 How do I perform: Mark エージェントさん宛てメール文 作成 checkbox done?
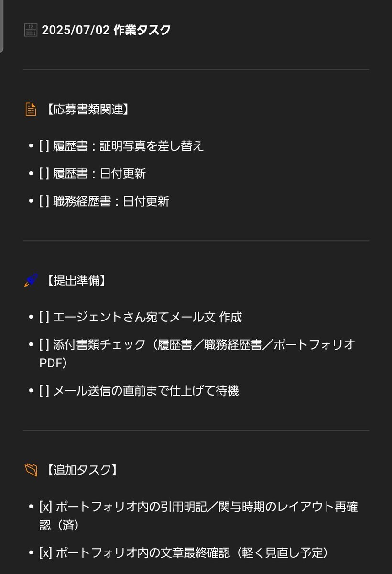coord(44,317)
